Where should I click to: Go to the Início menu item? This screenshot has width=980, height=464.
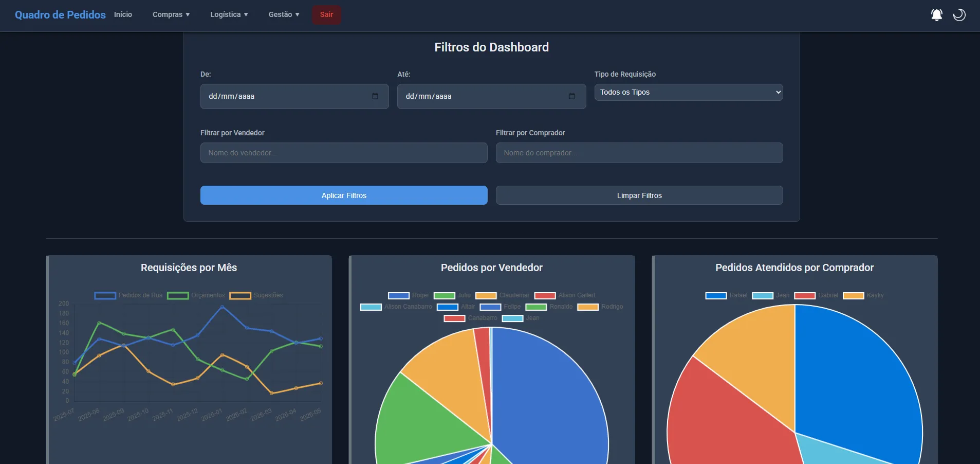pos(123,14)
